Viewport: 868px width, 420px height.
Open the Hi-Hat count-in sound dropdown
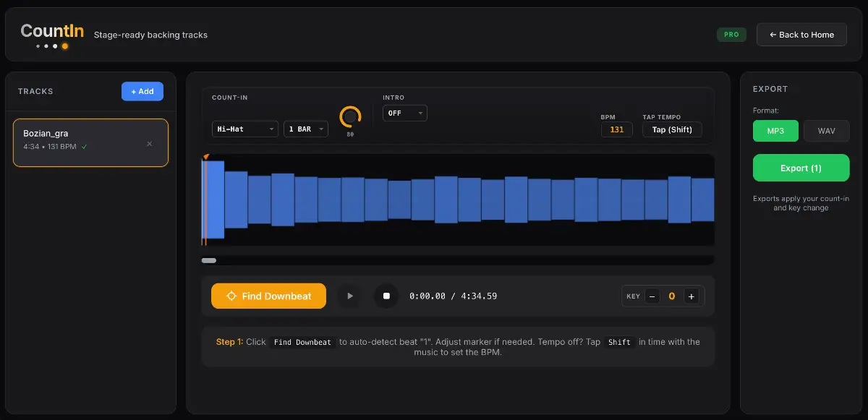tap(245, 129)
